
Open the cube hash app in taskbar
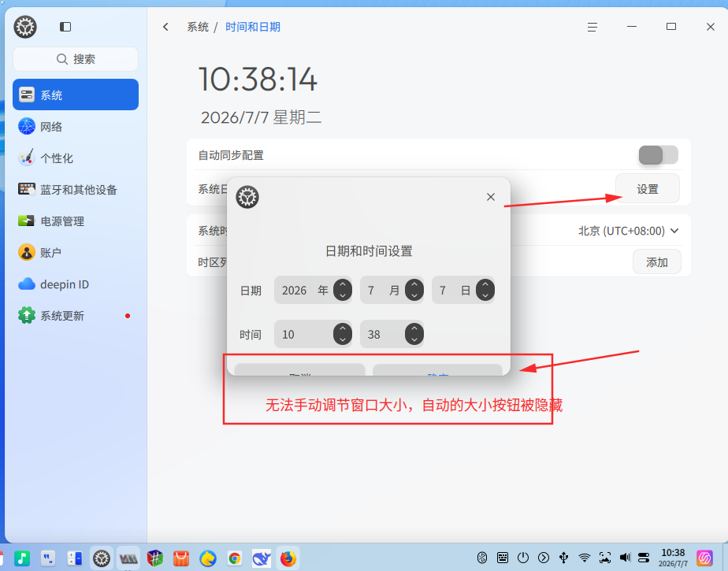coord(155,558)
